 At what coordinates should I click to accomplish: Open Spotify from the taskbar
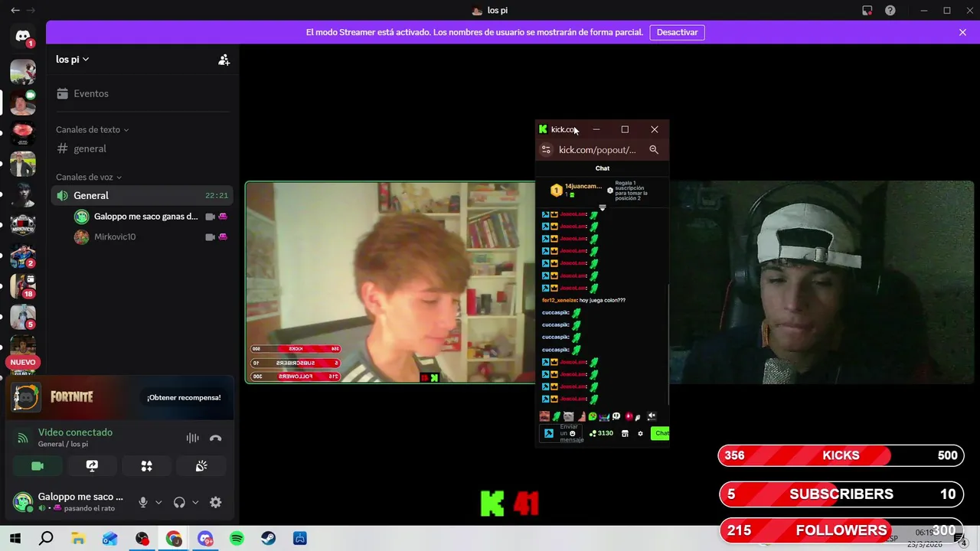click(237, 539)
